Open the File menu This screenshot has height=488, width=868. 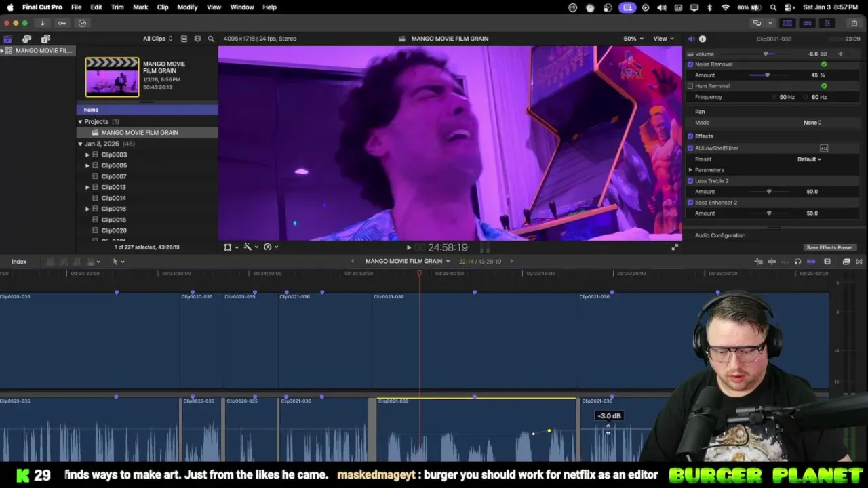[76, 7]
